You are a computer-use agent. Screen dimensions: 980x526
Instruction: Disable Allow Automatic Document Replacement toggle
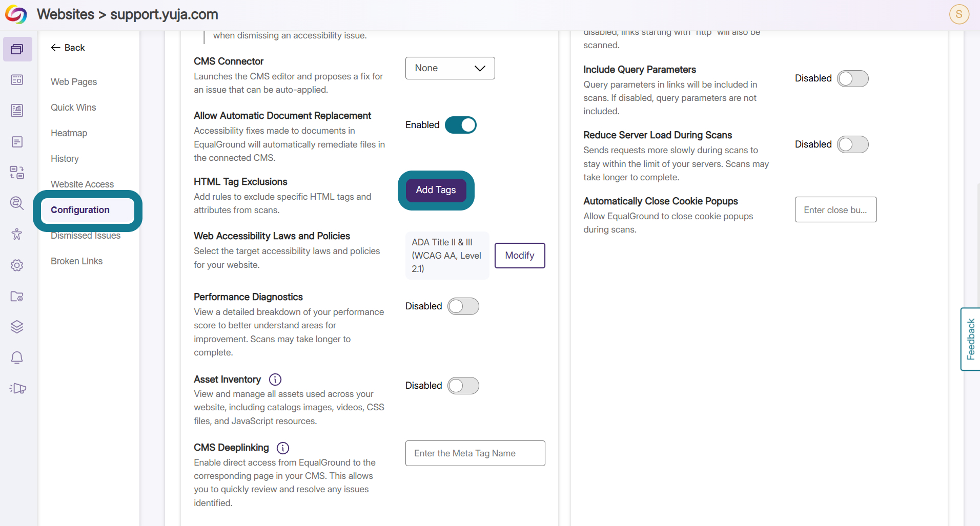(461, 125)
